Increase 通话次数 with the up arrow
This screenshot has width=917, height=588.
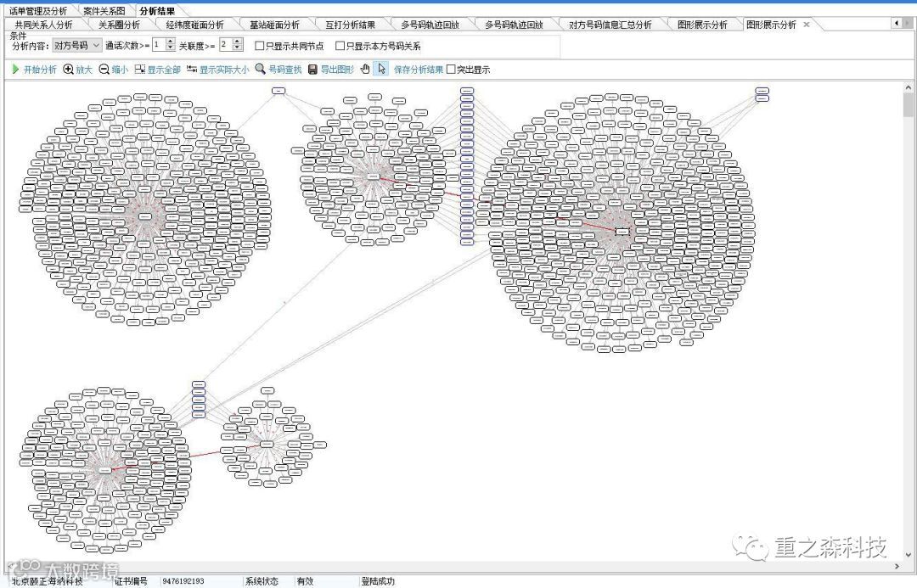170,42
